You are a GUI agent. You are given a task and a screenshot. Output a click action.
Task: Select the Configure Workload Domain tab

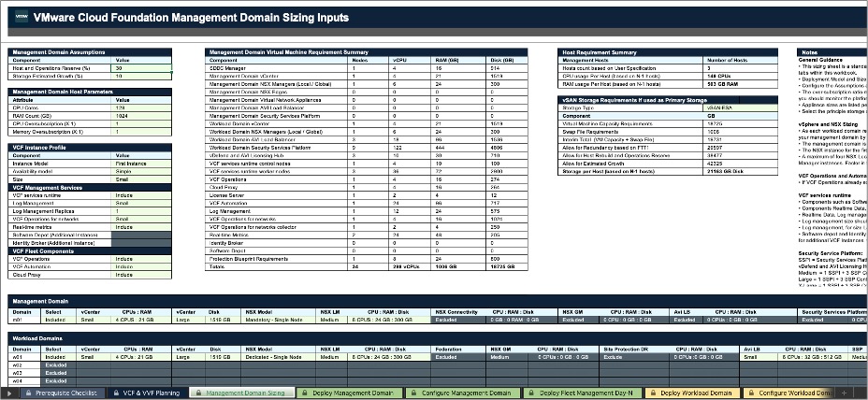pyautogui.click(x=788, y=393)
